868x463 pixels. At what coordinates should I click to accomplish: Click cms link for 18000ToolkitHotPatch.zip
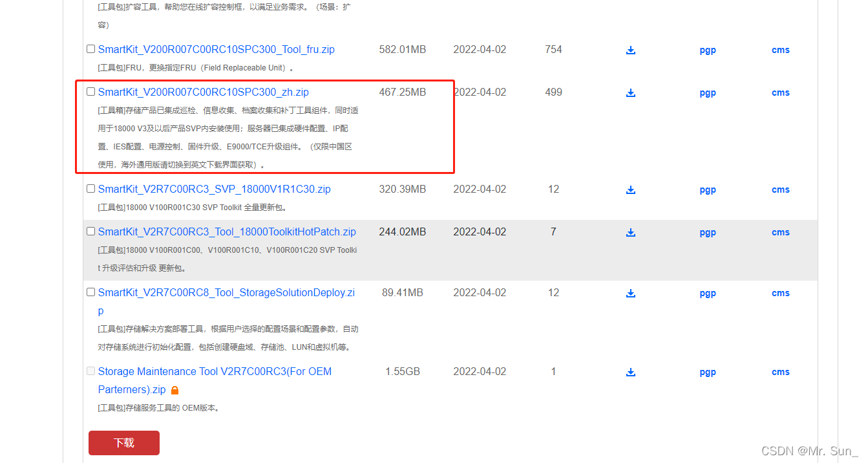point(781,232)
